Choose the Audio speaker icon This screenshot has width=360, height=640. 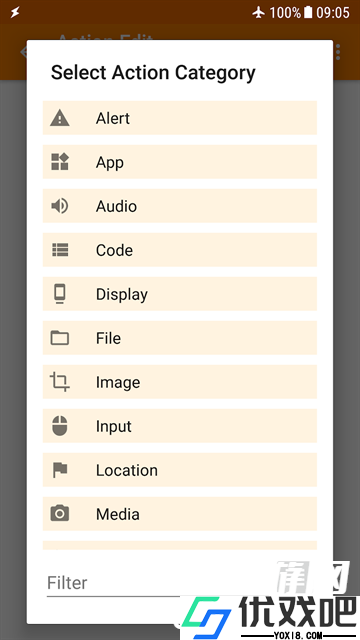(x=60, y=206)
